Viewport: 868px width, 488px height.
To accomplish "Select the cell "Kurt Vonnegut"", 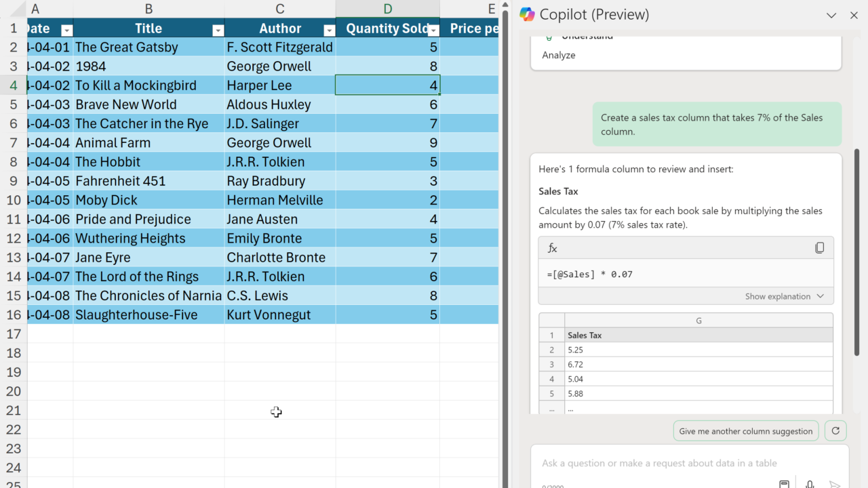I will click(280, 315).
